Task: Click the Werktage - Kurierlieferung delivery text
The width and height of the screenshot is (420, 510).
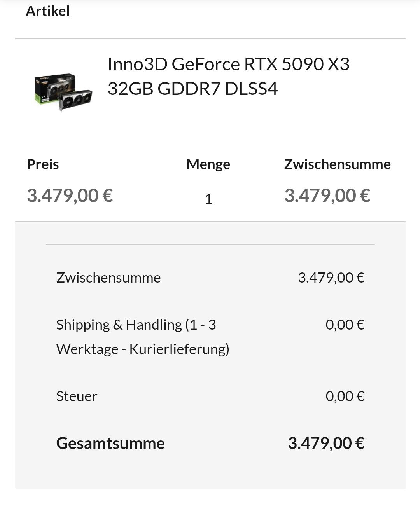Action: tap(143, 349)
